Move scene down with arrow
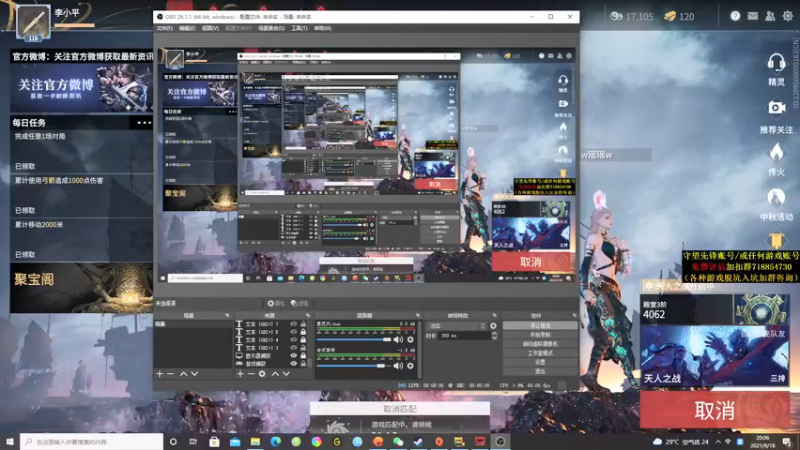Screen dimensions: 800x450 [194, 374]
